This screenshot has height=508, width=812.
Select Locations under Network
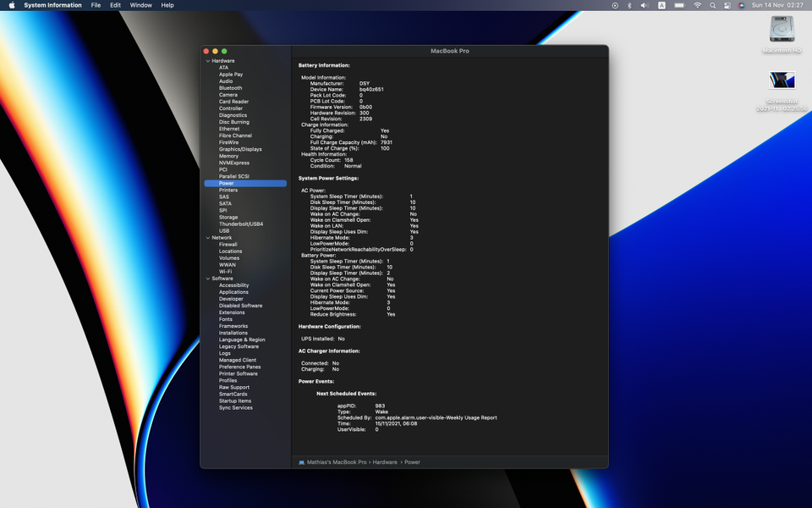pyautogui.click(x=230, y=251)
